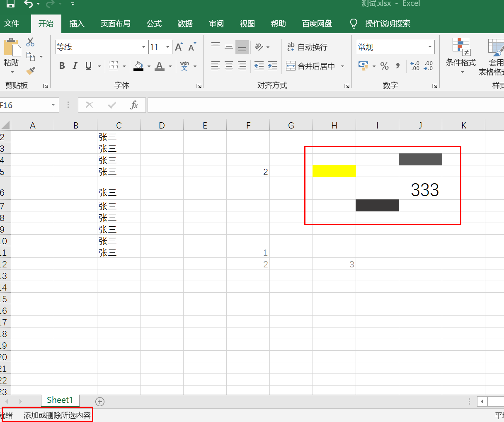This screenshot has width=504, height=422.
Task: Click the Orientation text angle icon
Action: pos(259,47)
